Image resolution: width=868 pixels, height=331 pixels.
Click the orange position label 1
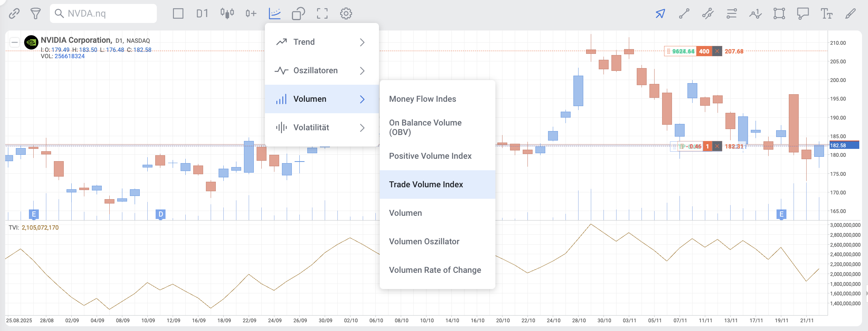pyautogui.click(x=707, y=146)
